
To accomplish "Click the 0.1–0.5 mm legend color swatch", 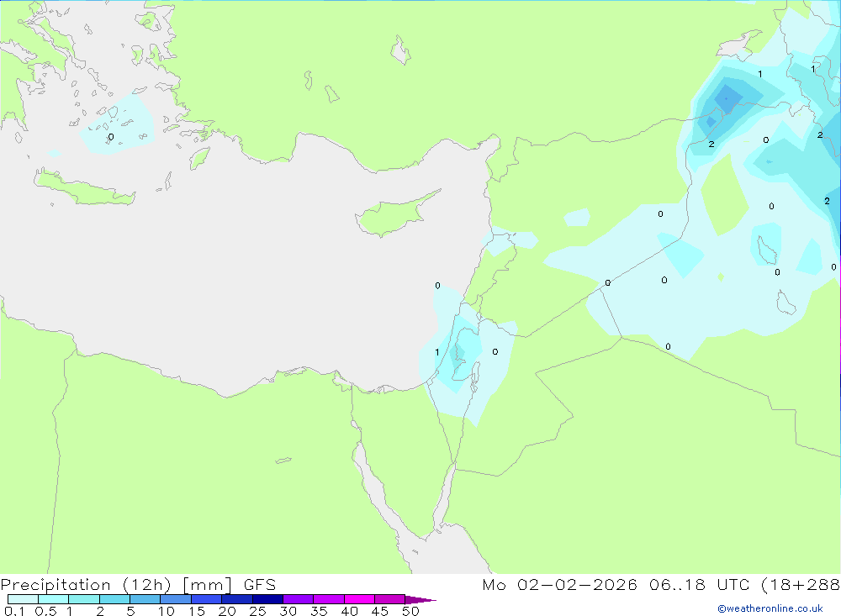I will point(23,599).
